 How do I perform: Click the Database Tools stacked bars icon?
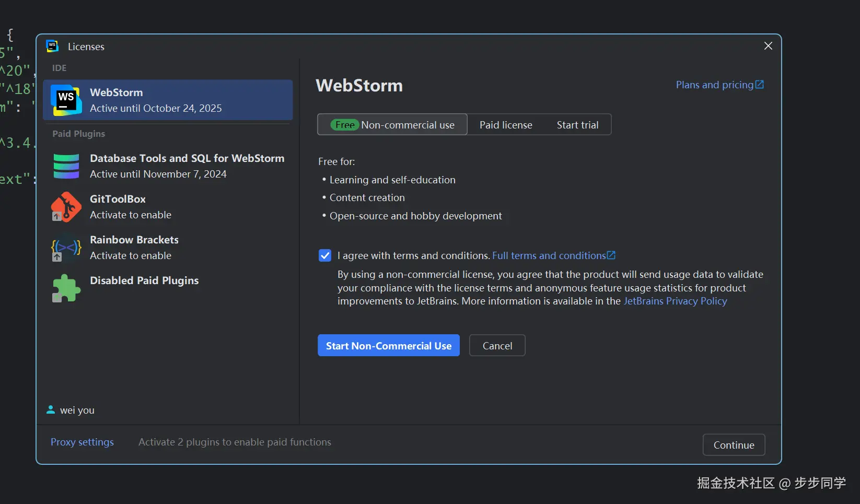(66, 166)
